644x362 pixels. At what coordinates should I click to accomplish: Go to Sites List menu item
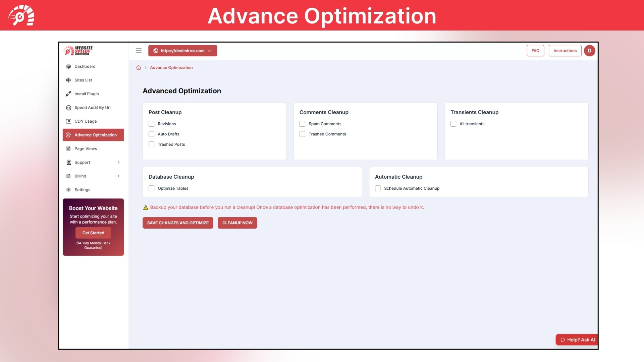[x=83, y=80]
